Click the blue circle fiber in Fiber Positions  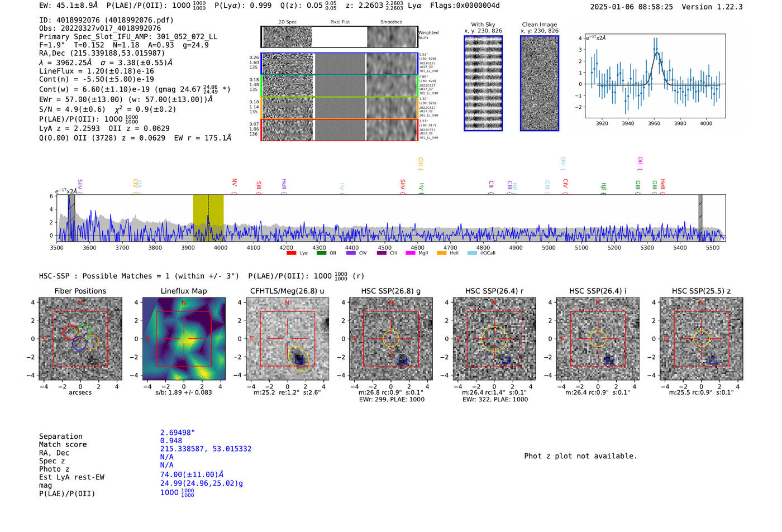(x=79, y=343)
